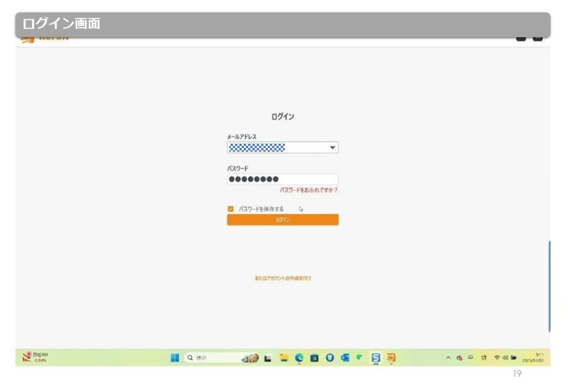Image resolution: width=566 pixels, height=392 pixels.
Task: Open the stock widget on taskbar left
Action: click(x=36, y=357)
